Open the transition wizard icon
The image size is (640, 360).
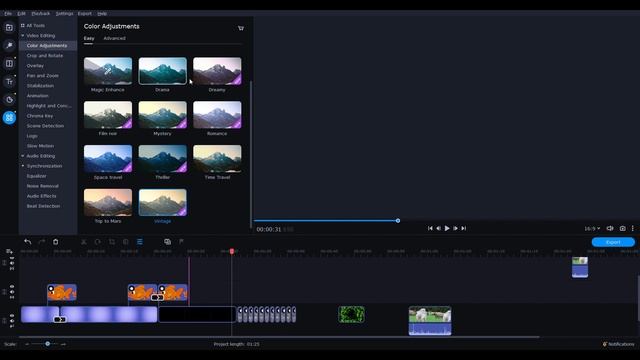pos(167,242)
